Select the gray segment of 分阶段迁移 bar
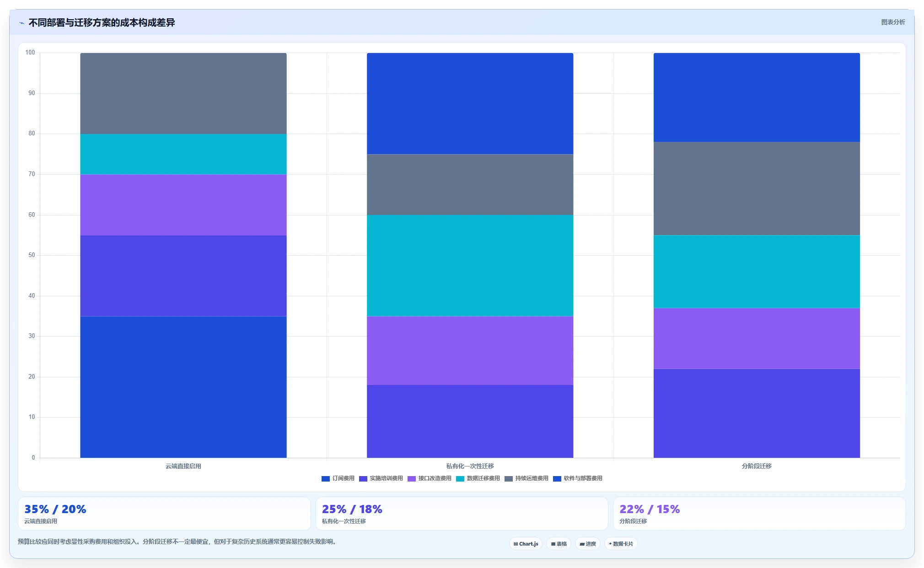 tap(757, 188)
